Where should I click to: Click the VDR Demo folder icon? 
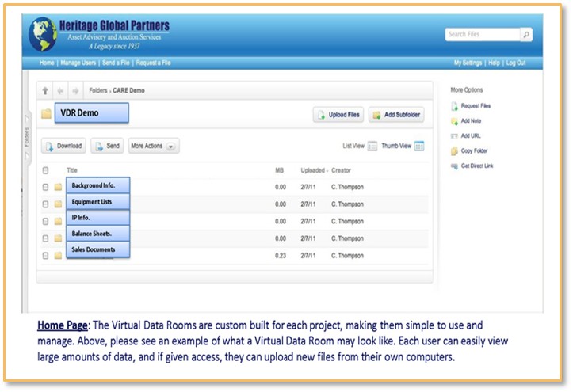pyautogui.click(x=47, y=113)
